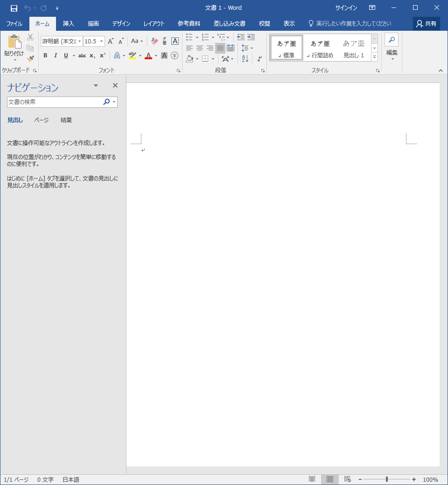448x485 pixels.
Task: Click the 文書の検索 search field
Action: pos(55,102)
